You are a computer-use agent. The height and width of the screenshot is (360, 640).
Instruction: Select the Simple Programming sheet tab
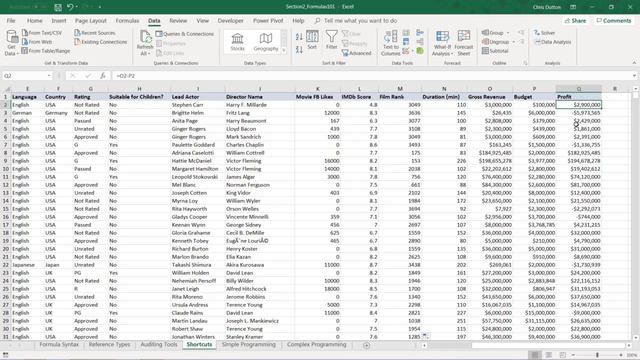pyautogui.click(x=249, y=344)
